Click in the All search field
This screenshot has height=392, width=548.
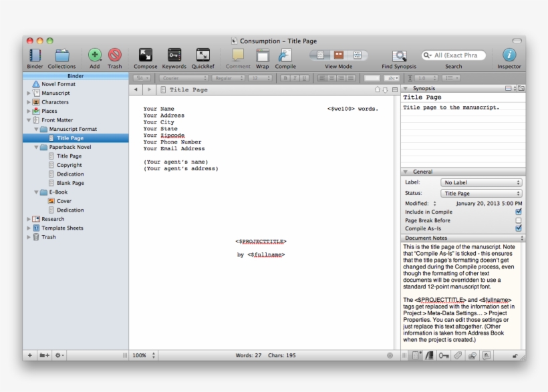tap(458, 55)
